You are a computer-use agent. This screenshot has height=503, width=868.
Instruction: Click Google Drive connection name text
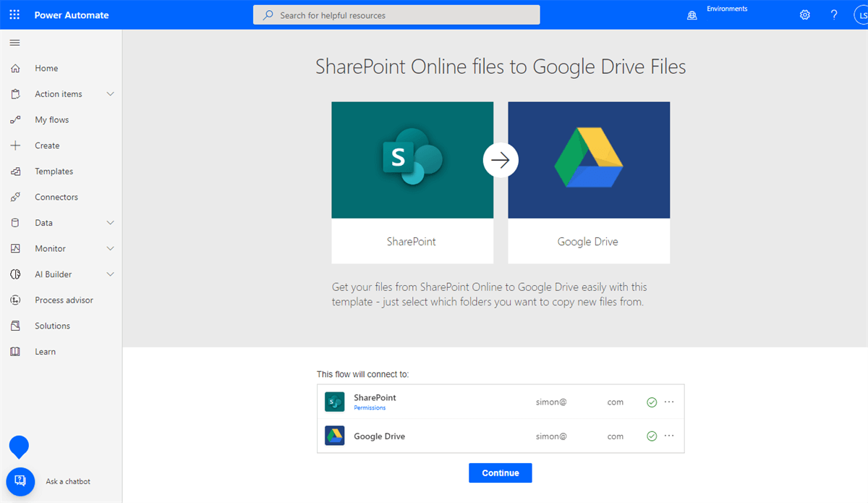379,436
